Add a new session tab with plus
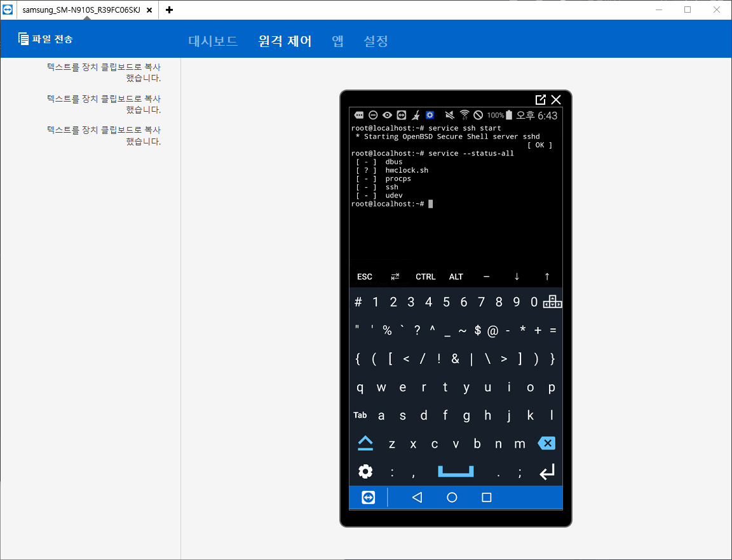This screenshot has width=732, height=560. coord(170,10)
